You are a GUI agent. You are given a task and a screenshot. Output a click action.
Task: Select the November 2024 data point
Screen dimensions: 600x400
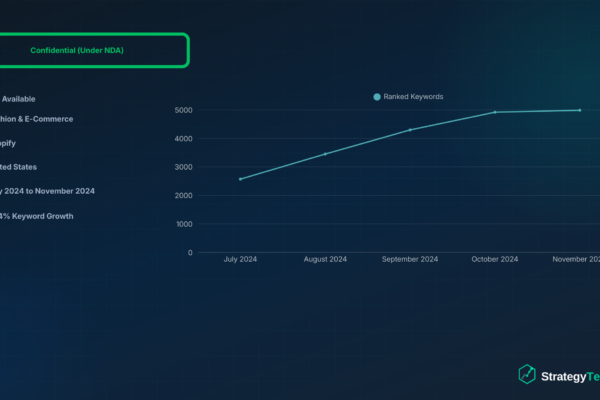pos(580,110)
